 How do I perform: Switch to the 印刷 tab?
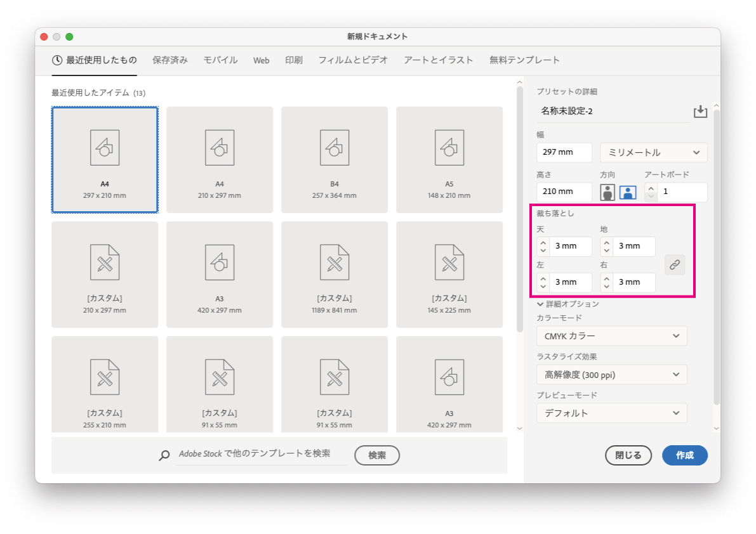tap(293, 60)
